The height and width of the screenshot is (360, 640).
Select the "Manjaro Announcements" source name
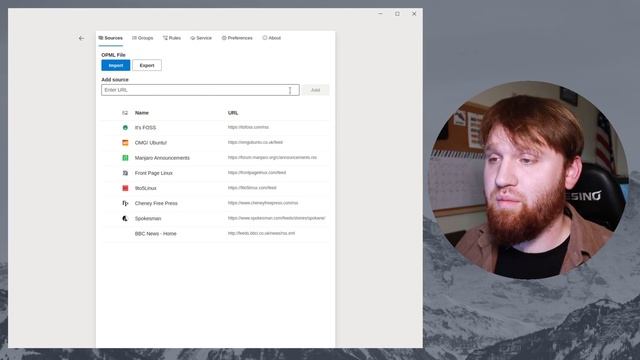pos(162,158)
